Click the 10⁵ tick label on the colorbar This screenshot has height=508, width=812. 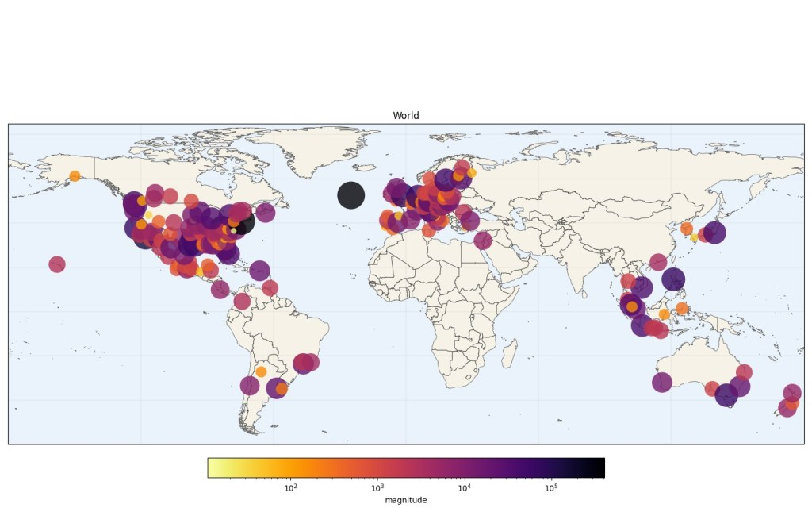tap(551, 488)
